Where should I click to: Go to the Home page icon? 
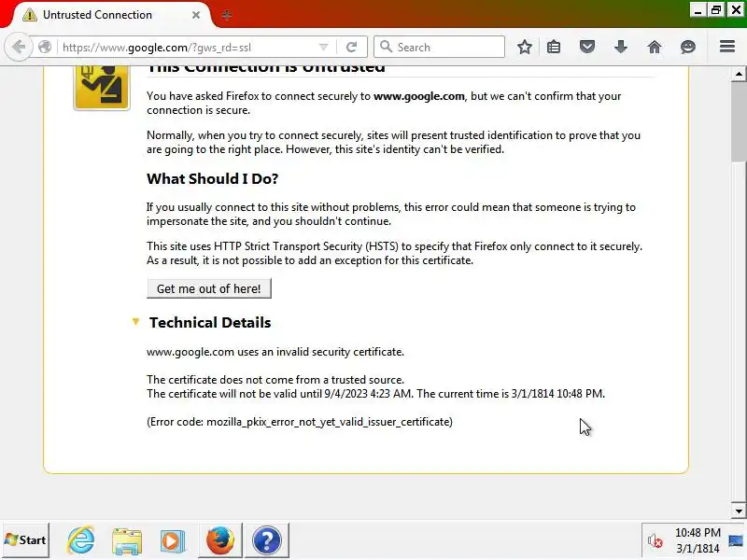click(655, 47)
